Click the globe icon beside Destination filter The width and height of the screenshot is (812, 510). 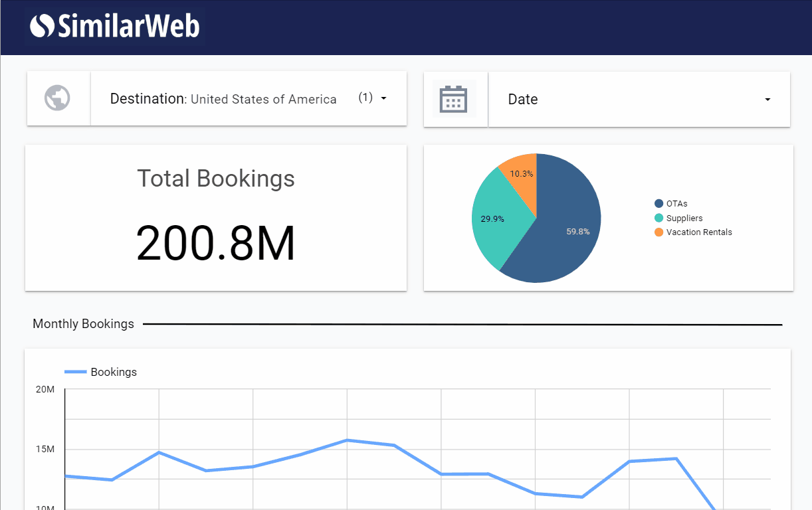pyautogui.click(x=58, y=98)
